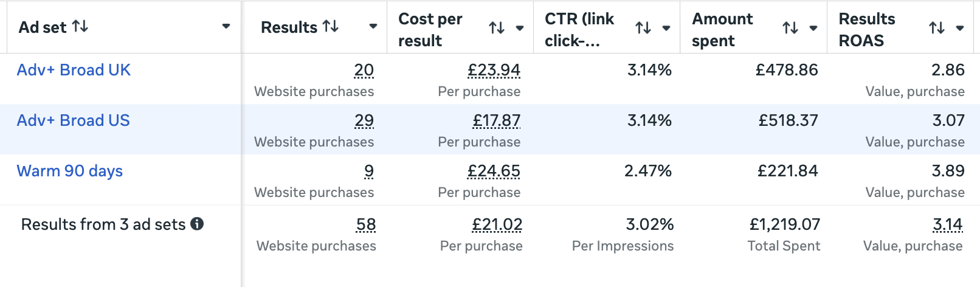Open the Results ROAS column dropdown
980x287 pixels.
click(960, 28)
